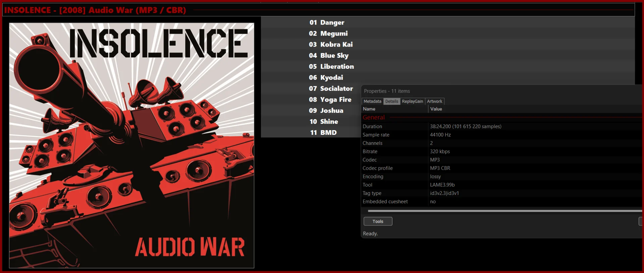Select the Tag type row
The image size is (644, 273).
[x=502, y=193]
